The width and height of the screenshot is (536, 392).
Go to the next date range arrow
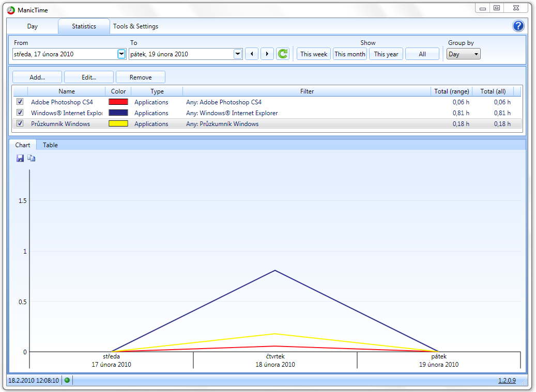[x=267, y=54]
